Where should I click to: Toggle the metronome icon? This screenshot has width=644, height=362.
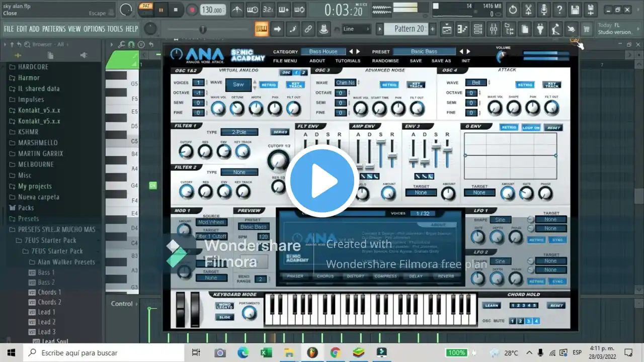[x=237, y=10]
